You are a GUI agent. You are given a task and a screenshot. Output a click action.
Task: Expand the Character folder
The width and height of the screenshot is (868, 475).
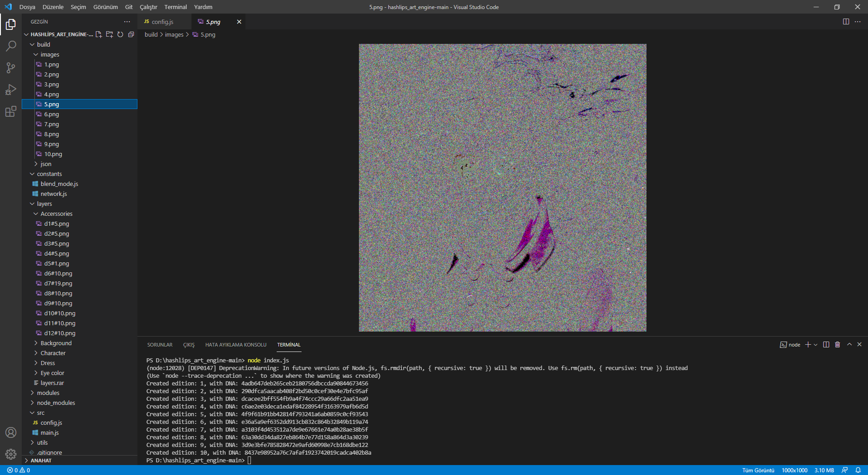pyautogui.click(x=80, y=353)
